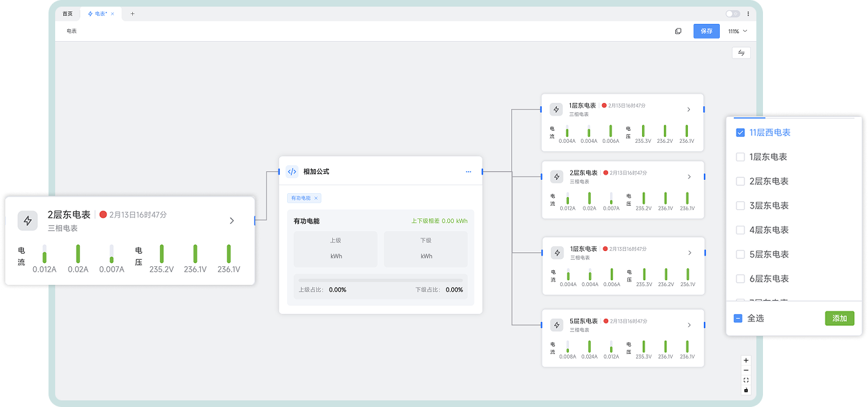Open the 111% zoom level dropdown
This screenshot has width=868, height=407.
click(737, 31)
